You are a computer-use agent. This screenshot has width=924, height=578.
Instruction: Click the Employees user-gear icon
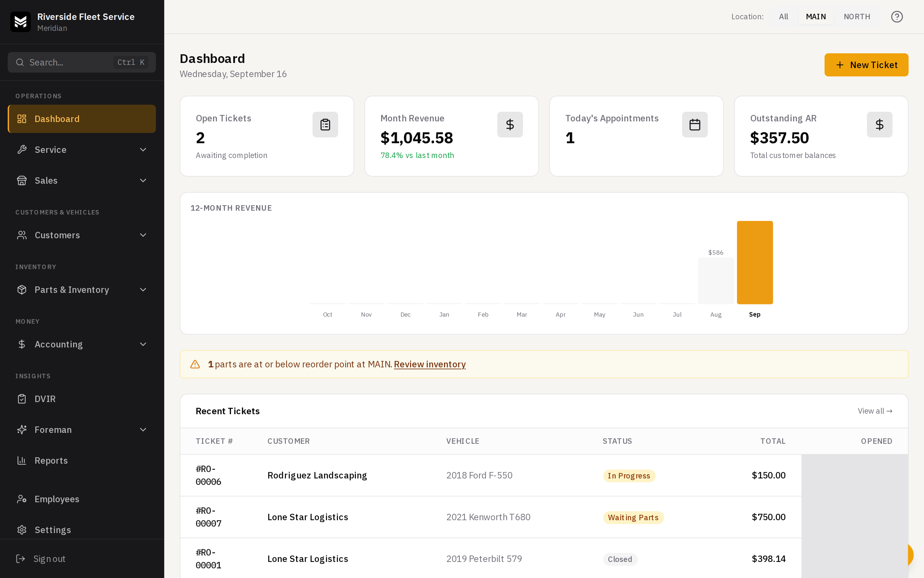(22, 499)
